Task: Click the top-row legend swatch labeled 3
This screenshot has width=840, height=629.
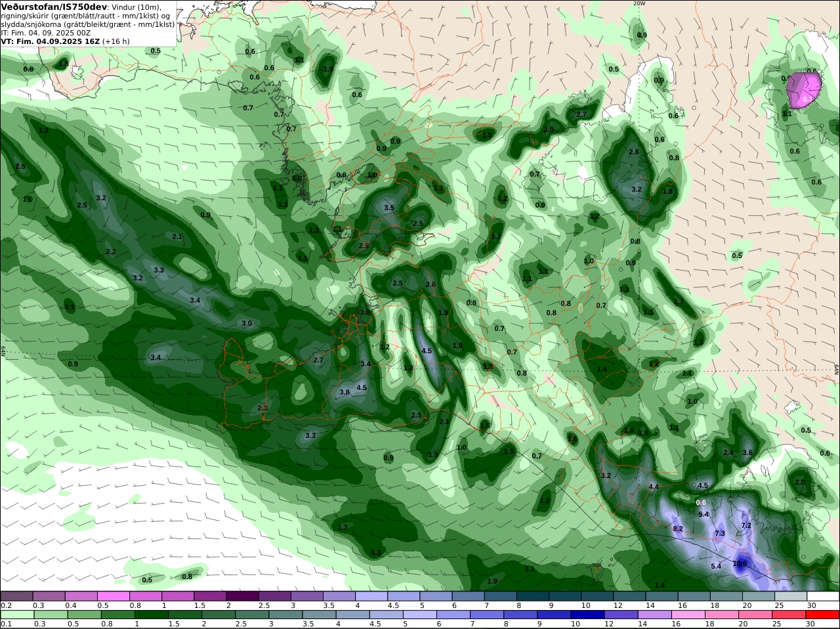Action: point(306,596)
